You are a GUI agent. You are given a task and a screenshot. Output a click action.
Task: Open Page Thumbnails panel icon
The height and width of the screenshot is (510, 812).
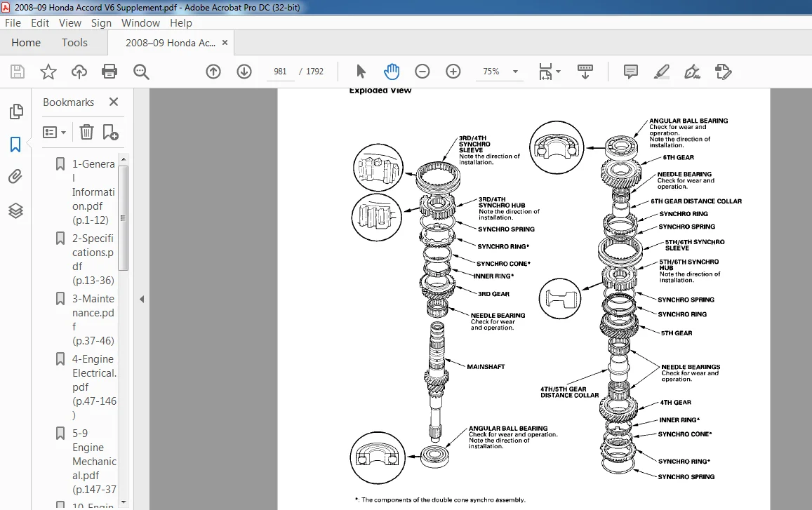(x=16, y=112)
